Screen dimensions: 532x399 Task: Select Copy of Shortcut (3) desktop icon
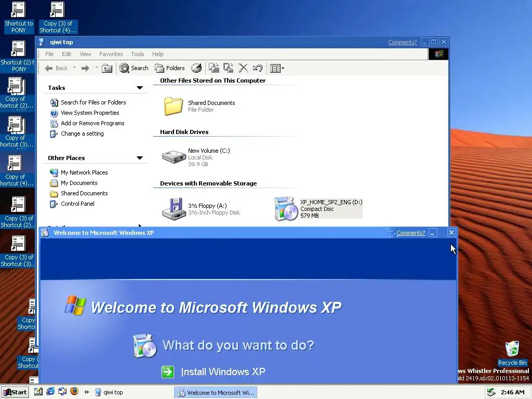(x=17, y=132)
